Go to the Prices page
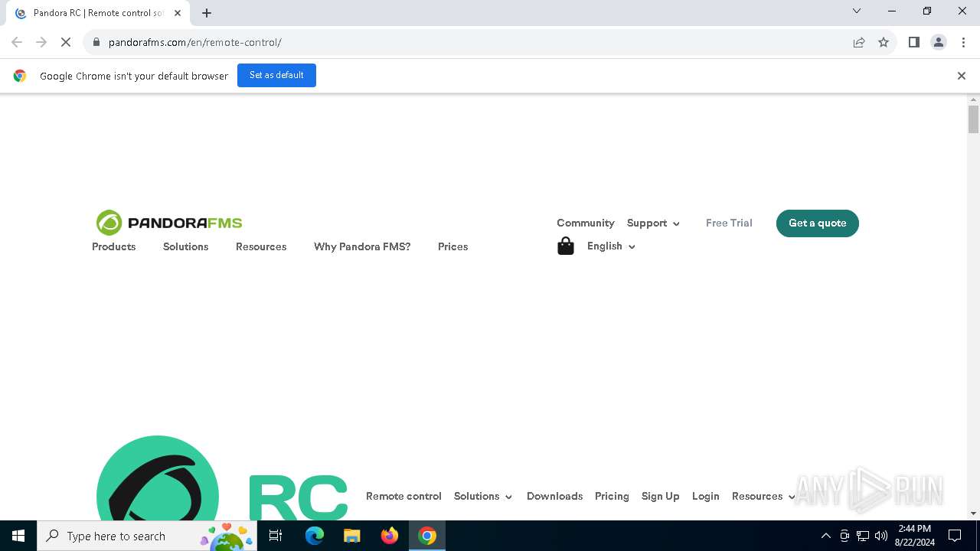Viewport: 980px width, 551px height. pyautogui.click(x=452, y=246)
